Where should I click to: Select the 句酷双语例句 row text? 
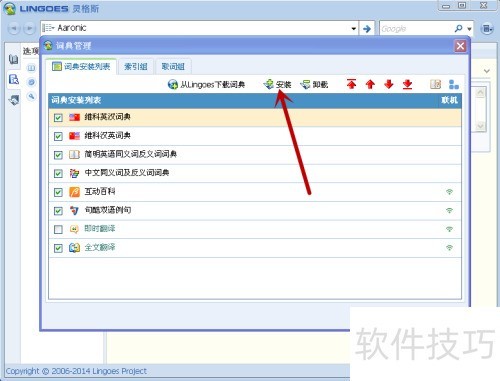coord(108,210)
